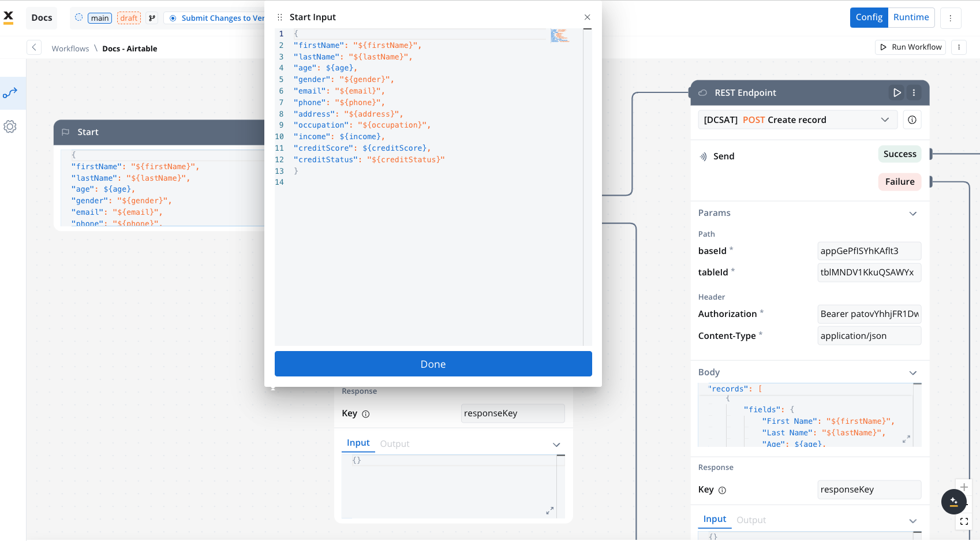Click Run Workflow button
The height and width of the screenshot is (541, 980).
tap(910, 47)
